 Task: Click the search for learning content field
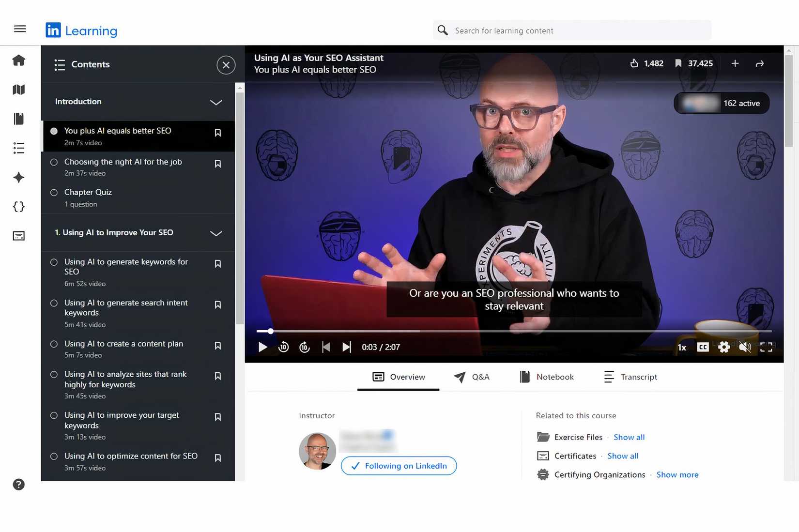tap(572, 30)
